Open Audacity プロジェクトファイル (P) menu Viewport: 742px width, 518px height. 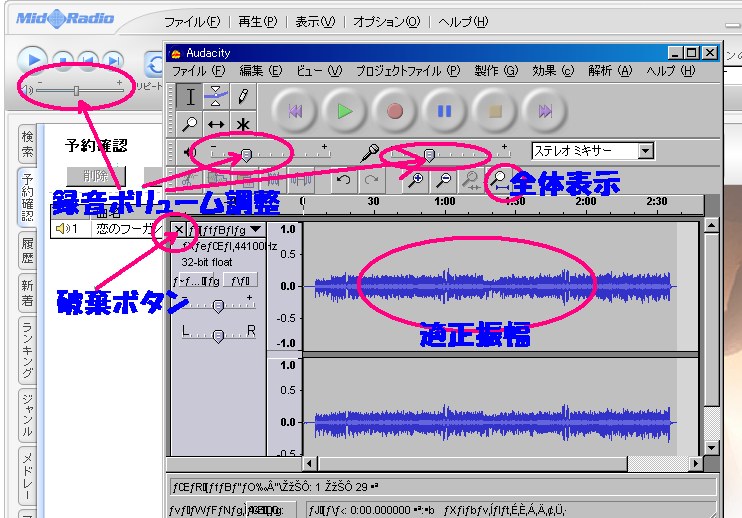[407, 71]
